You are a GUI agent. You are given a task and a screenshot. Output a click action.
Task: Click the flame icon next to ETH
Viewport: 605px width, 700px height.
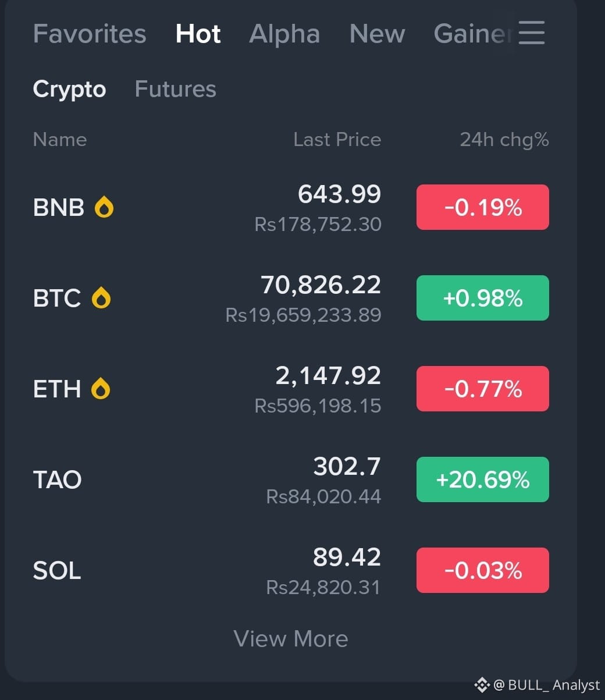point(101,389)
